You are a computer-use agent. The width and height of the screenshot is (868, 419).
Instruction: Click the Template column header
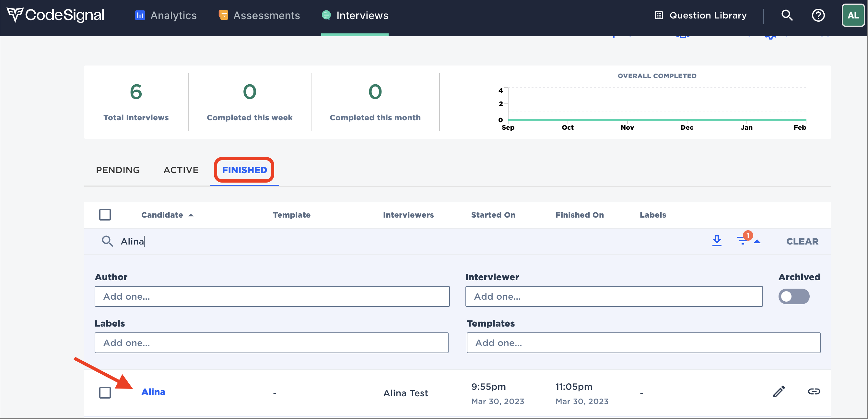(291, 215)
